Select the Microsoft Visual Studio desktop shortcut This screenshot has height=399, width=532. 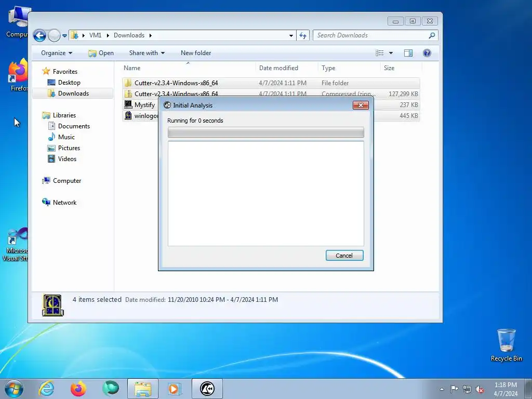tap(15, 245)
